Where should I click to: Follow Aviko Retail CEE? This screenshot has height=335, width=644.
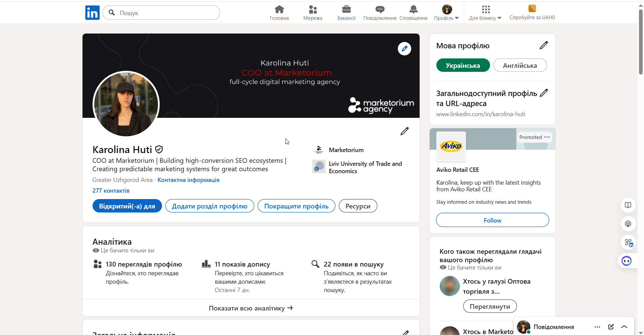click(x=492, y=220)
